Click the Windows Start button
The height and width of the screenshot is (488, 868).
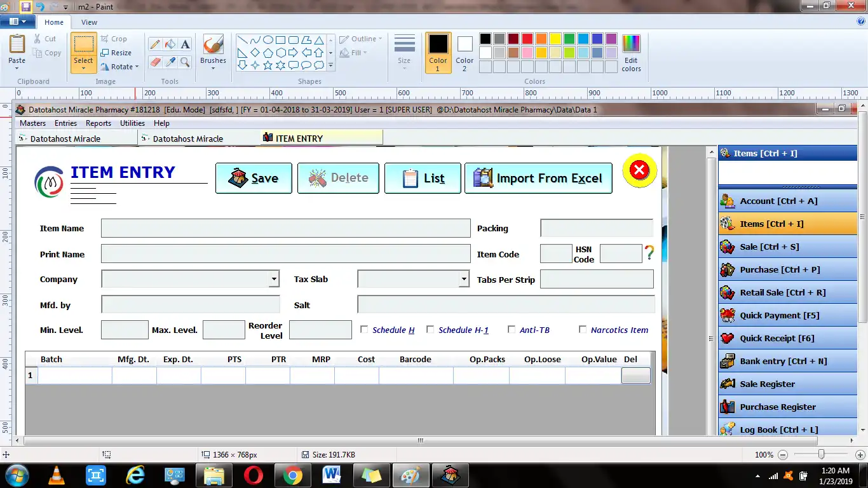click(x=17, y=475)
